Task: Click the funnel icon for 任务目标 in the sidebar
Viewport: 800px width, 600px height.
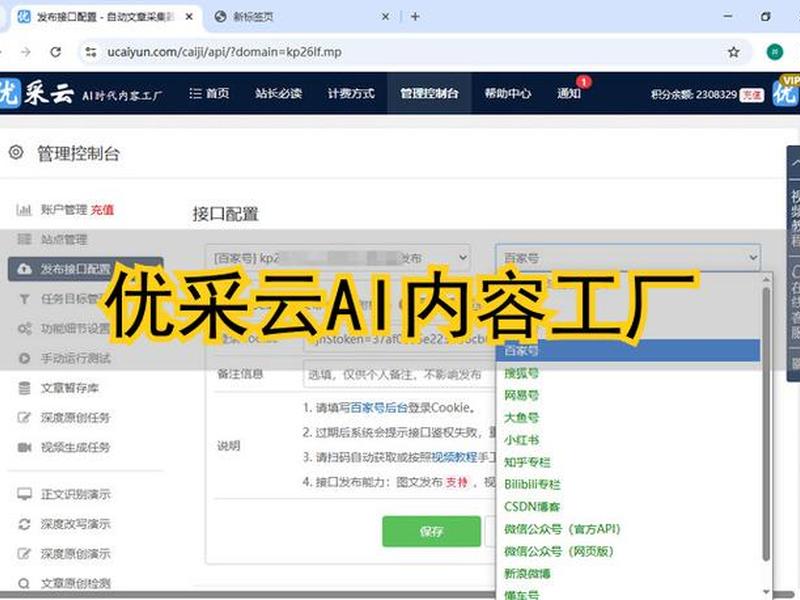Action: point(24,299)
